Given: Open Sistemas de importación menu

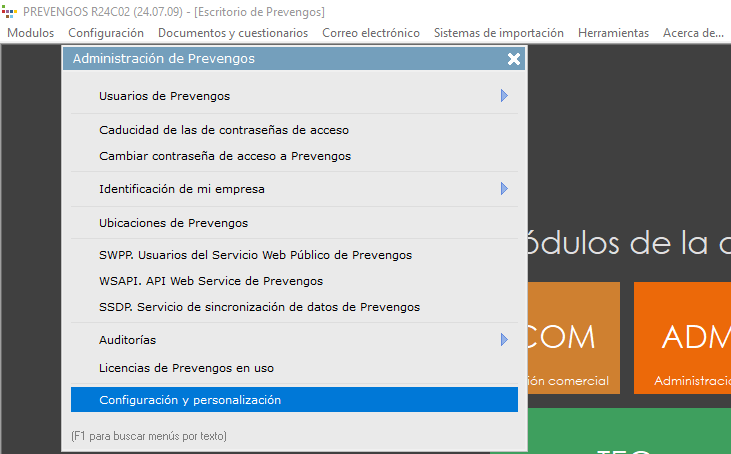Looking at the screenshot, I should [498, 33].
